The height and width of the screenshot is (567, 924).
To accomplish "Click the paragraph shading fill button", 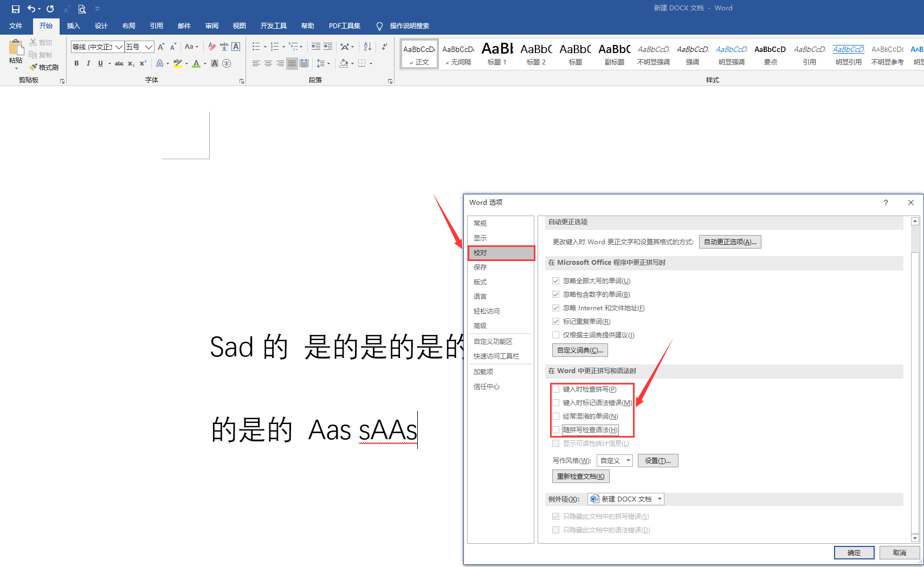I will pyautogui.click(x=344, y=63).
